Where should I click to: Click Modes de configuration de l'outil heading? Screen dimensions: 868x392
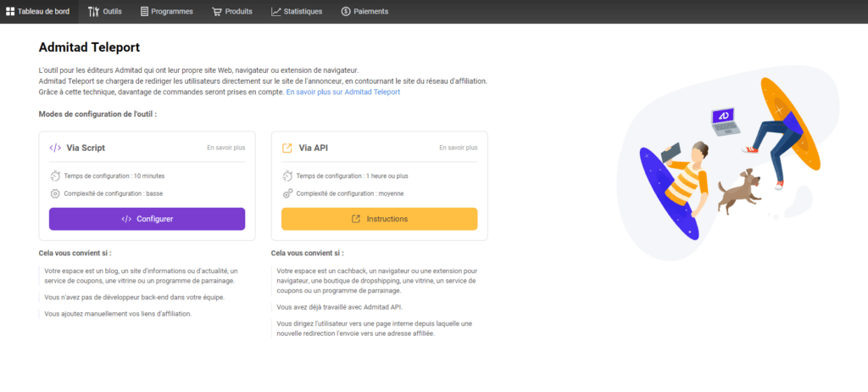tap(98, 114)
